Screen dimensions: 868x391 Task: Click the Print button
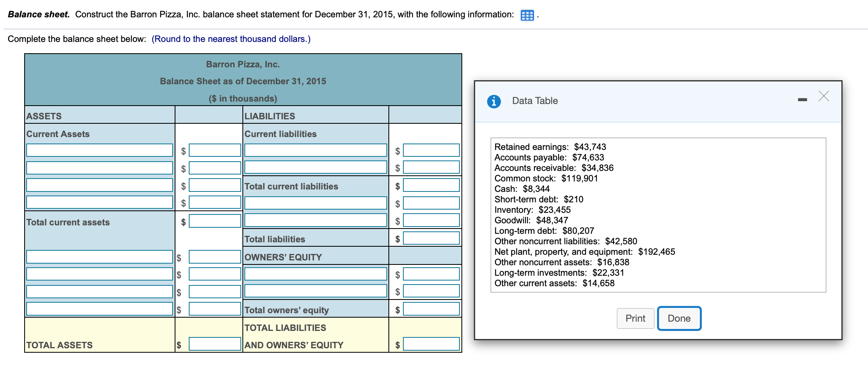coord(635,318)
